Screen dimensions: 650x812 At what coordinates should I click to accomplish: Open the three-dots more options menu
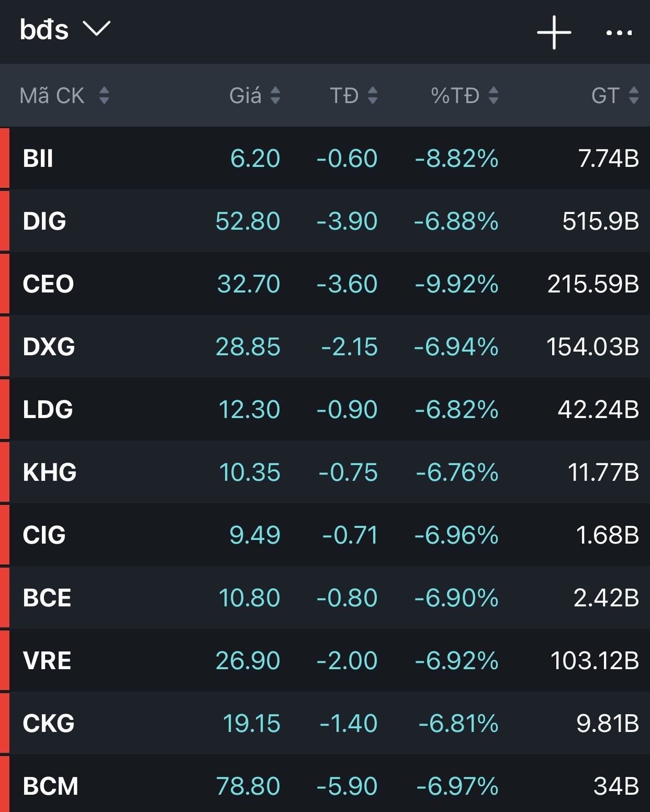click(x=619, y=33)
